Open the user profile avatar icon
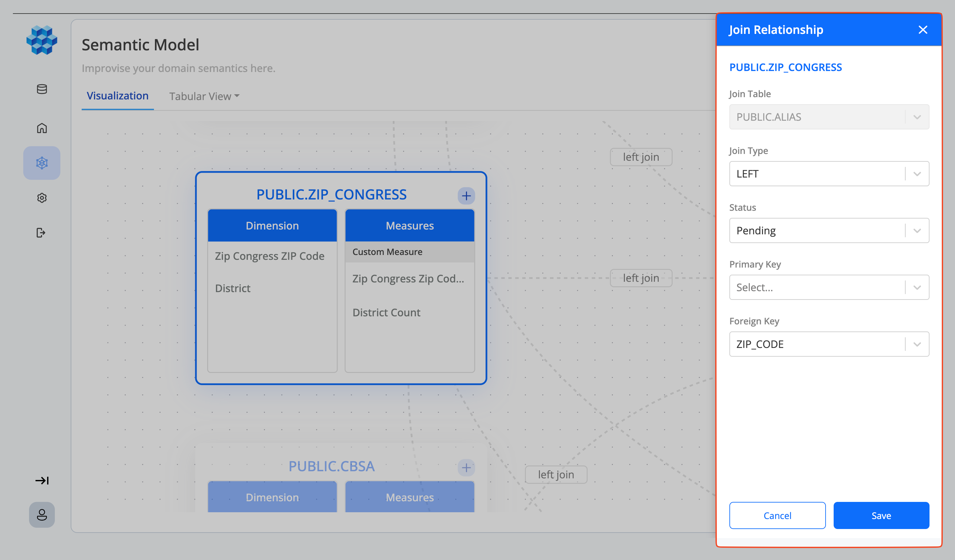Image resolution: width=955 pixels, height=560 pixels. 42,514
